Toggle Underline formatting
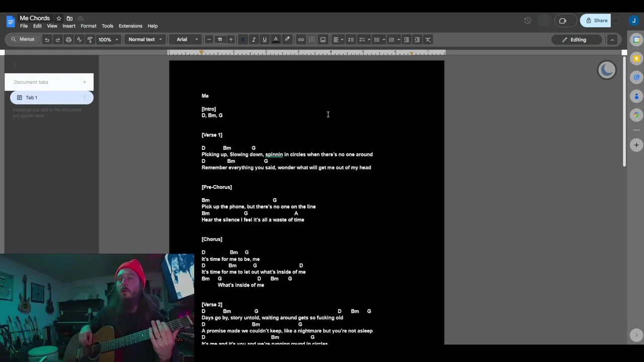The width and height of the screenshot is (644, 362). [265, 40]
